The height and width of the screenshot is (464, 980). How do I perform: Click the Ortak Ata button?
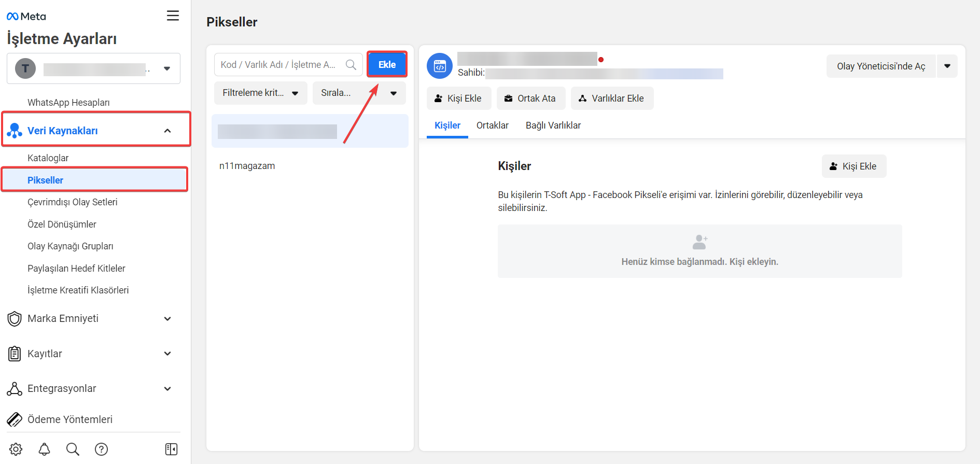531,99
